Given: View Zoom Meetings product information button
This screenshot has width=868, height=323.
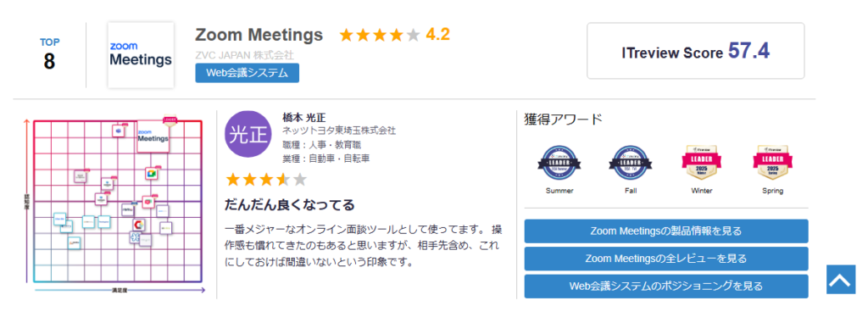Looking at the screenshot, I should coord(666,231).
